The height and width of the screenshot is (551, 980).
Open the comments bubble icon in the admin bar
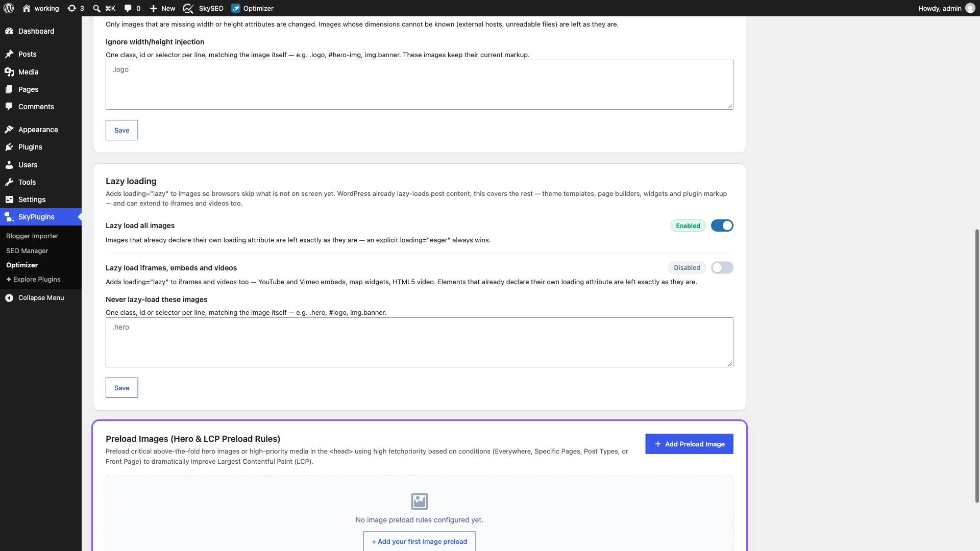[x=128, y=8]
